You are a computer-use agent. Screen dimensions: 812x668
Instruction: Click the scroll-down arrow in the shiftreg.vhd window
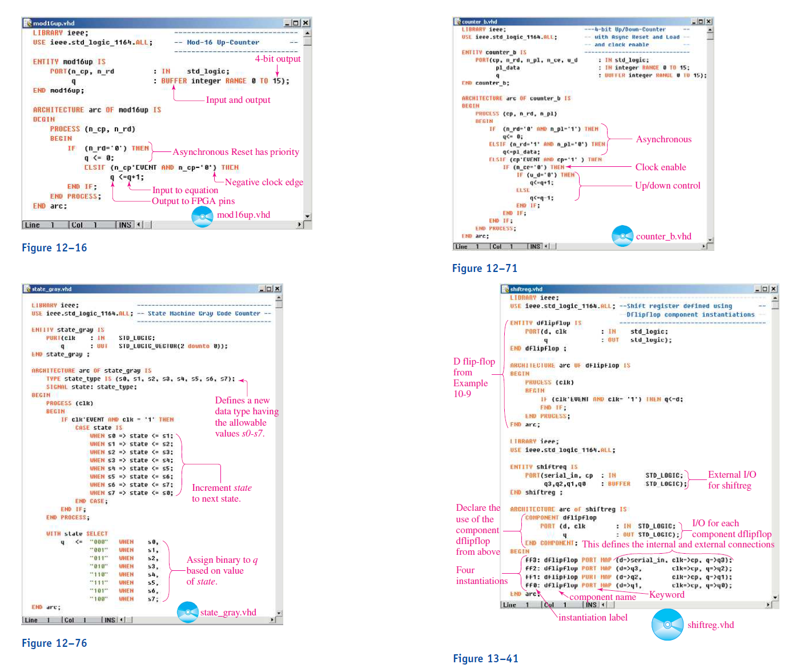[x=775, y=597]
